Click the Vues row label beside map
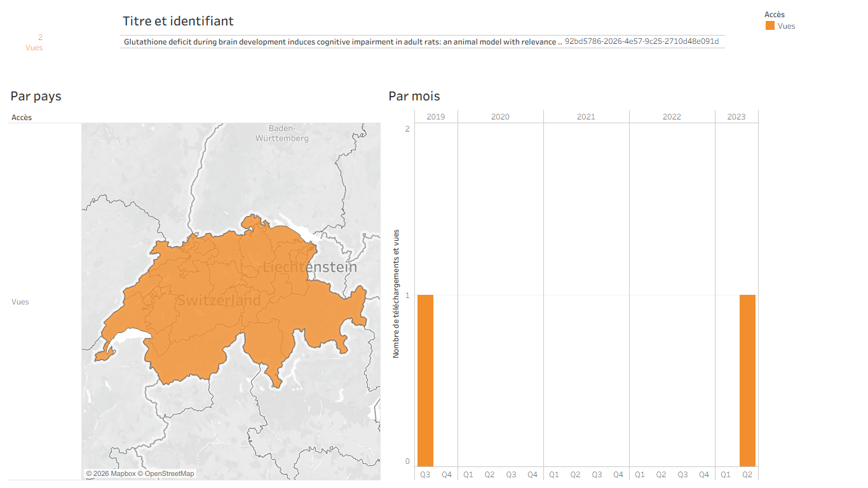The height and width of the screenshot is (488, 868). point(20,302)
